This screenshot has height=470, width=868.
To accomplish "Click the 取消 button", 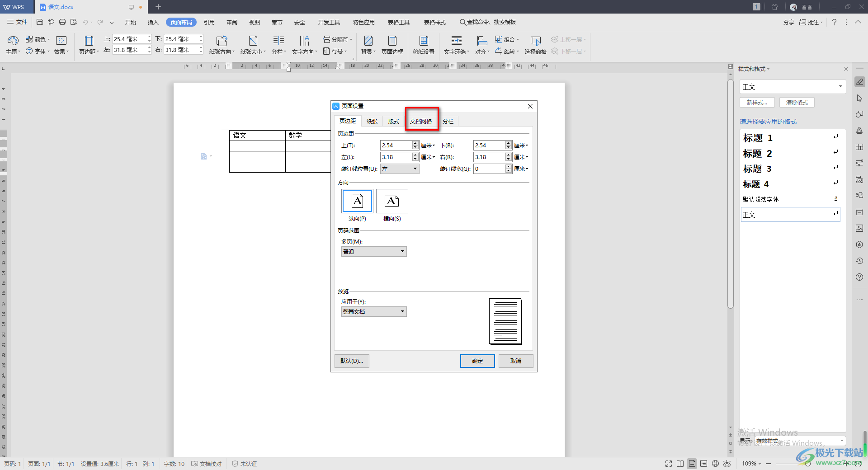I will [516, 361].
